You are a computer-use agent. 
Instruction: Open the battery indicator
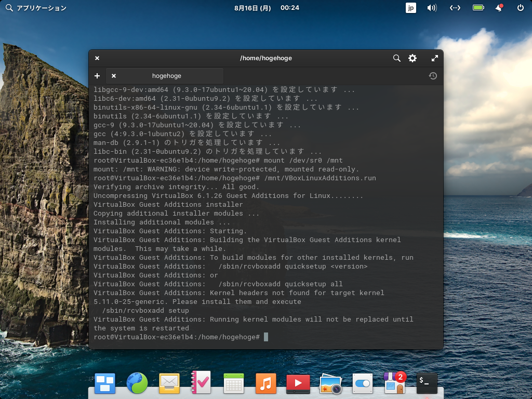tap(478, 8)
